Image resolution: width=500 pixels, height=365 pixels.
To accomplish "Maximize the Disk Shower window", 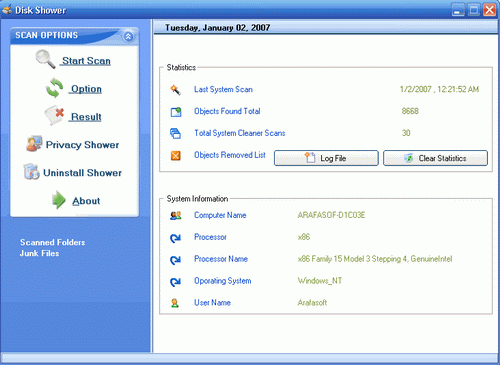I will [474, 10].
